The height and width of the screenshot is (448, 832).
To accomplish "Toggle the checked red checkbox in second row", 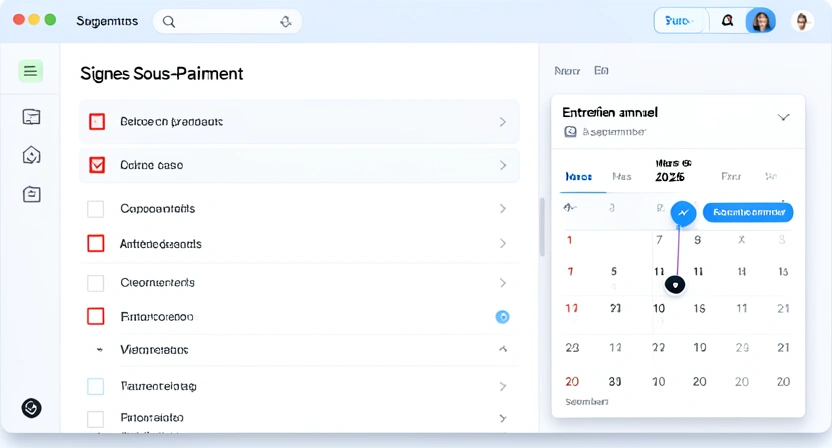I will point(97,165).
